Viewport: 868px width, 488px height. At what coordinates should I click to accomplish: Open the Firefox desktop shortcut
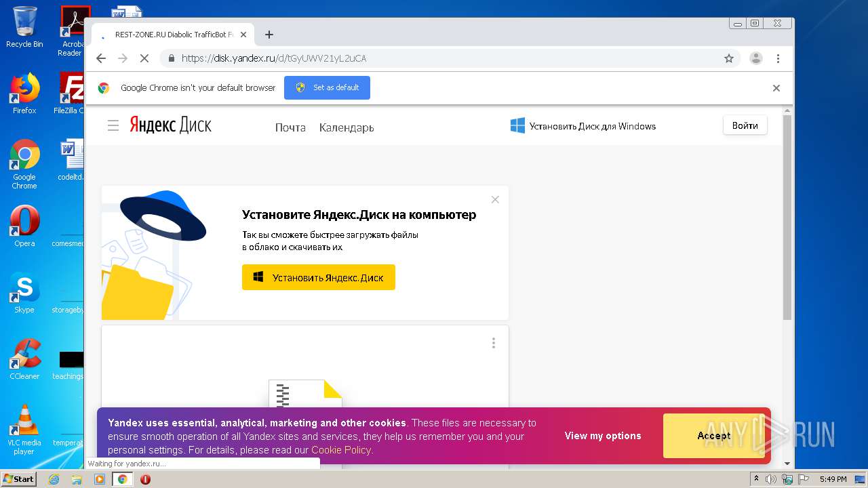point(24,93)
